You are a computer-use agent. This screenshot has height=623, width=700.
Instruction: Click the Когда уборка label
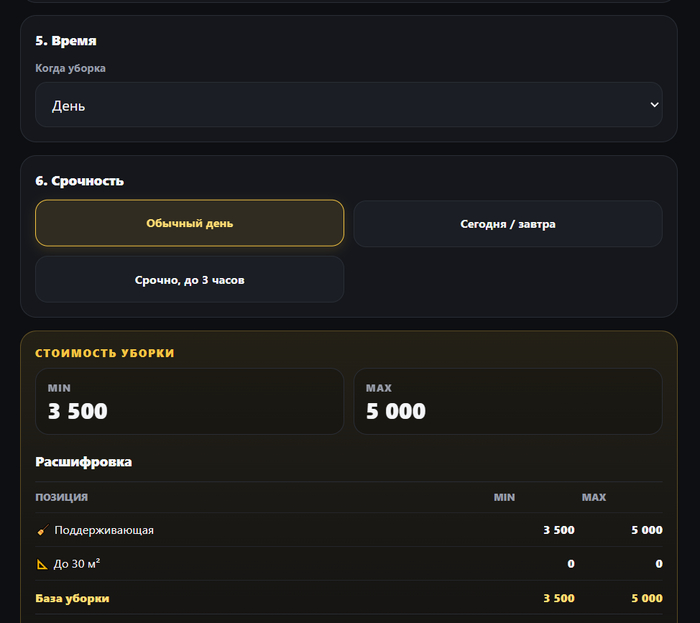pos(71,68)
